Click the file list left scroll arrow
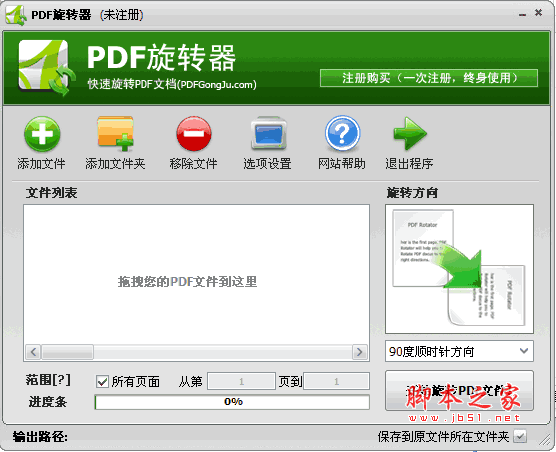 click(33, 352)
